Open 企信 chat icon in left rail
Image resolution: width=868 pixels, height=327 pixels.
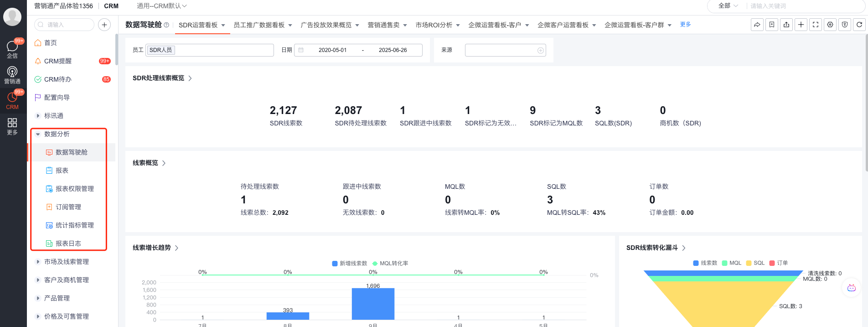(12, 49)
